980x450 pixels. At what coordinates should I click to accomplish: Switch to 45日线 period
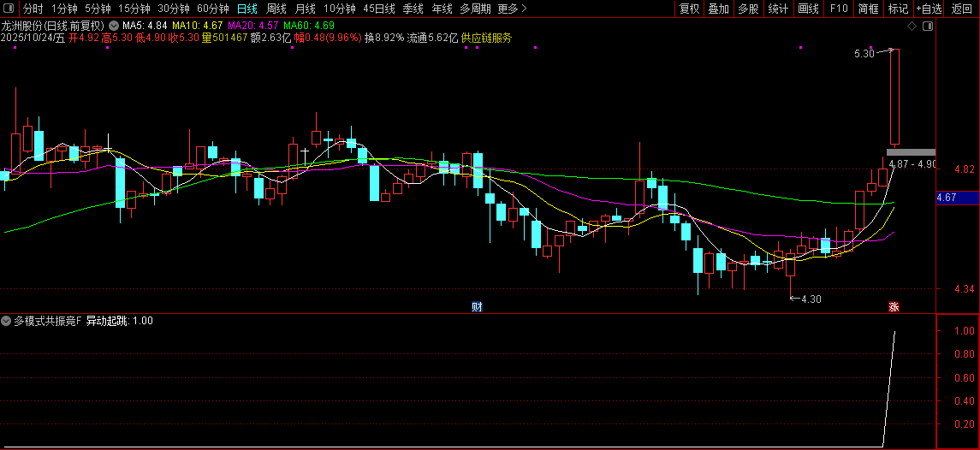point(379,9)
